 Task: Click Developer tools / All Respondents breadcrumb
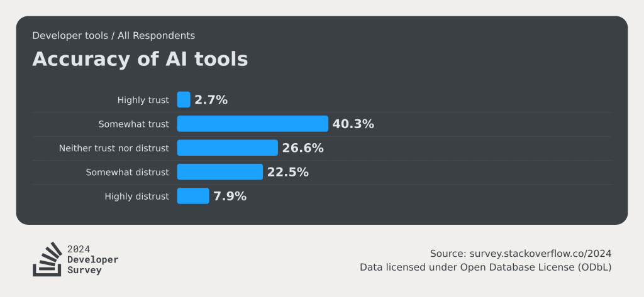[113, 36]
